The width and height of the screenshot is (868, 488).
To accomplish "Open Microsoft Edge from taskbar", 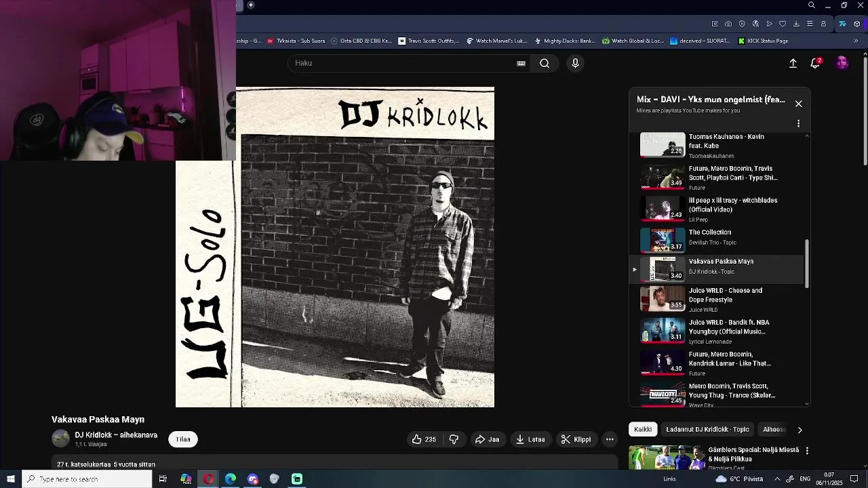I will (x=231, y=479).
